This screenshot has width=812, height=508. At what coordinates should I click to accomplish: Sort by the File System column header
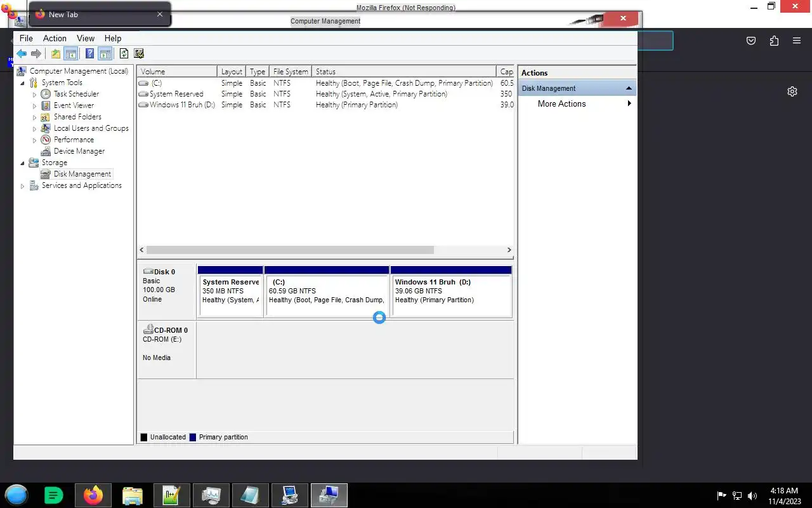291,72
